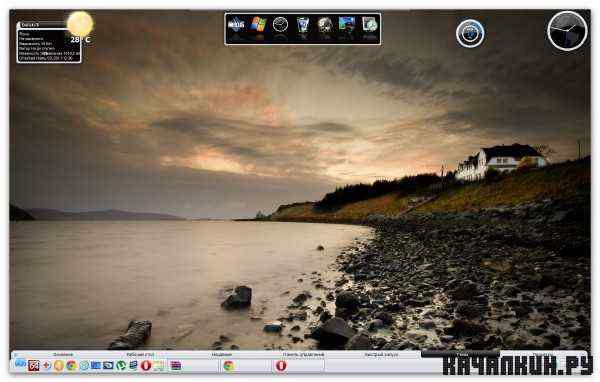The height and width of the screenshot is (382, 600).
Task: Open the last dock icon with green globe
Action: (x=370, y=25)
